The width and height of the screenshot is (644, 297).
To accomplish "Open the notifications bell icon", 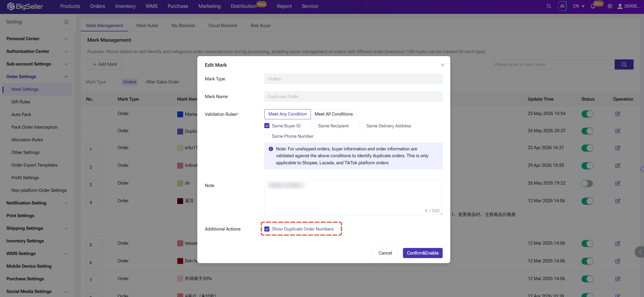I will click(x=593, y=6).
